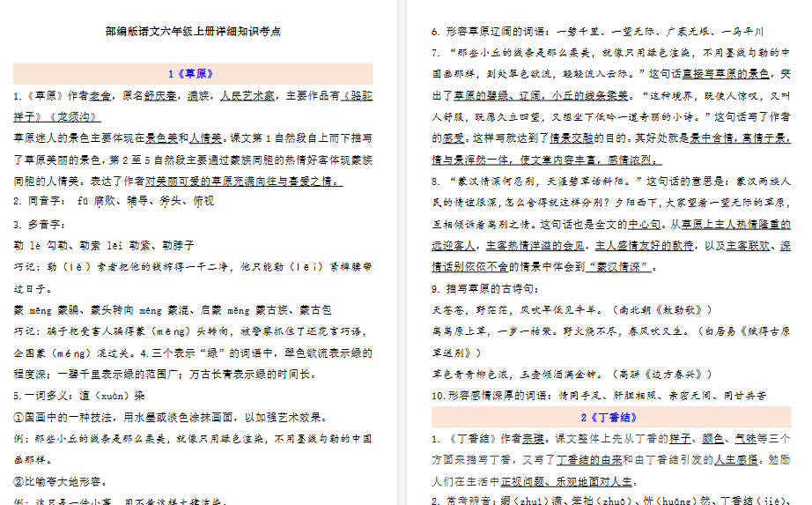Click the line 2. 同音字
This screenshot has width=812, height=505.
coord(114,201)
